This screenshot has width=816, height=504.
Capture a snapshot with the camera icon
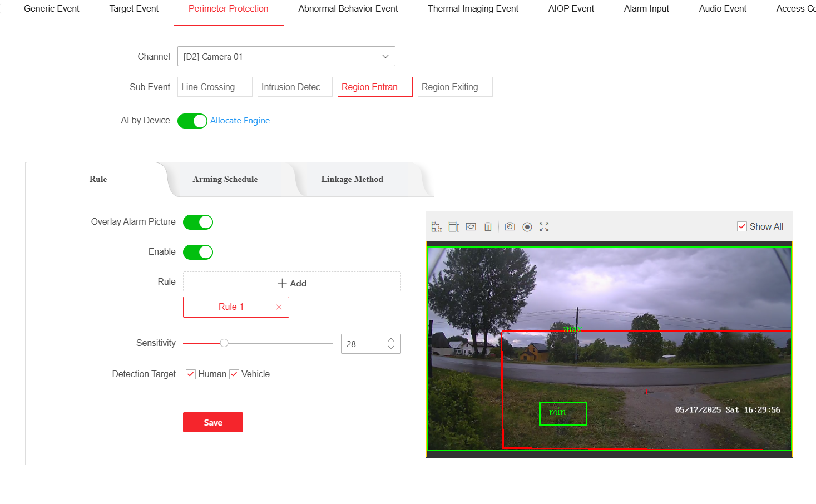tap(510, 227)
